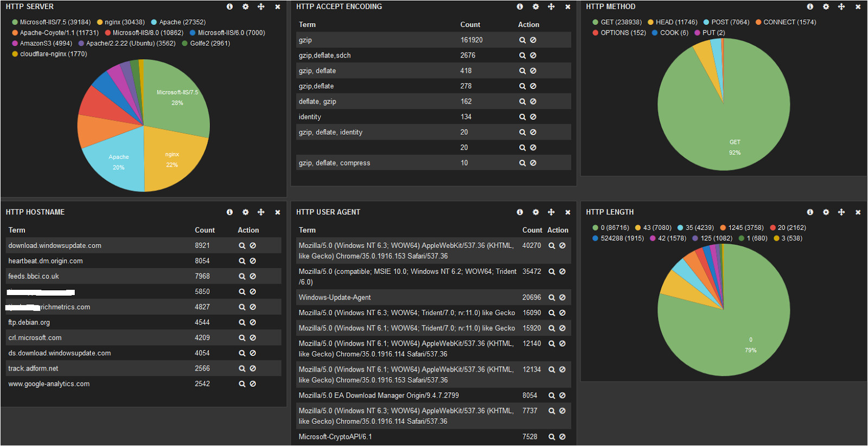Exclude heartbeat.dm.origin.com using ban icon
Viewport: 868px width, 446px height.
point(253,261)
